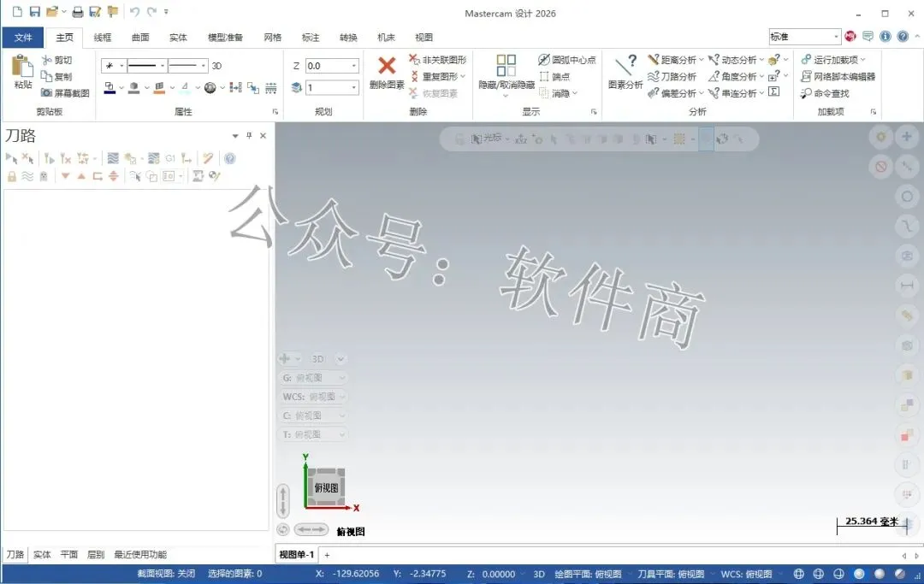Open the 角度分析 dropdown arrow
The height and width of the screenshot is (584, 924).
(x=762, y=77)
